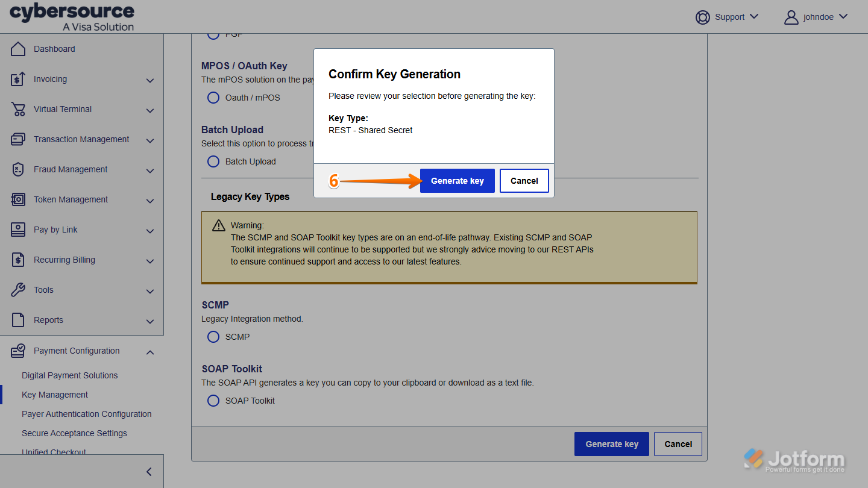This screenshot has height=488, width=868.
Task: Confirm with Generate key in dialog
Action: coord(458,181)
